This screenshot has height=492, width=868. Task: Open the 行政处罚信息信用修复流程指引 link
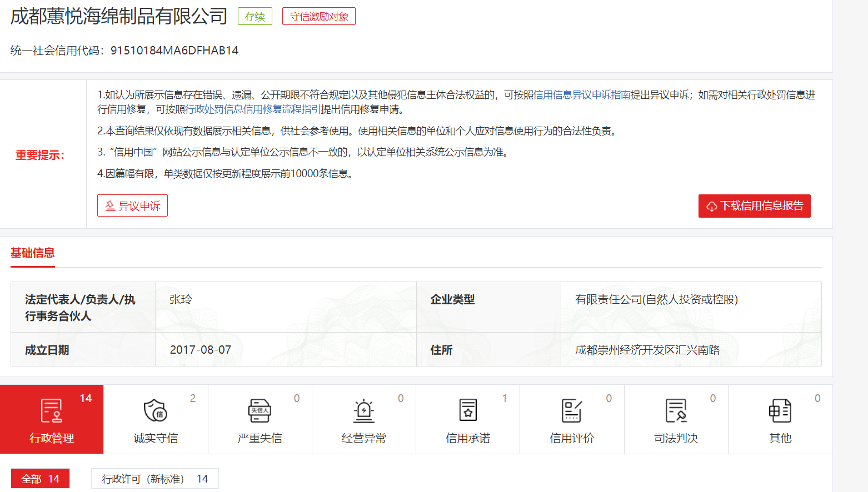click(252, 109)
